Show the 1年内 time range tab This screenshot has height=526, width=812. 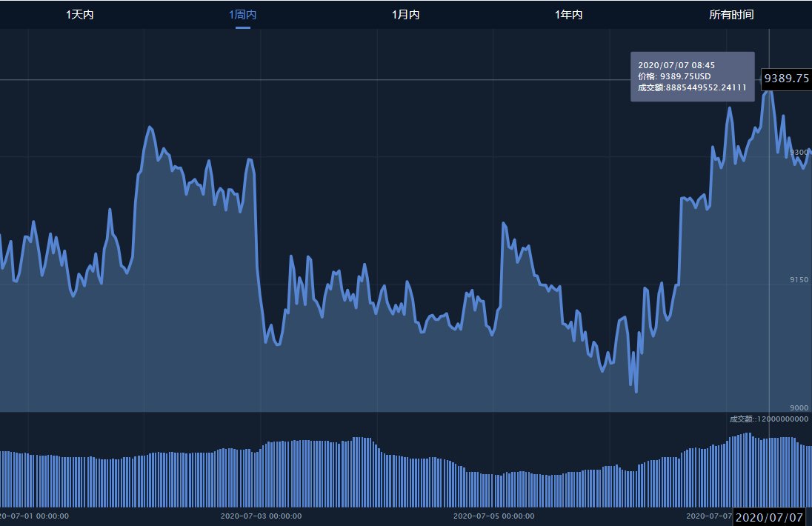coord(568,15)
